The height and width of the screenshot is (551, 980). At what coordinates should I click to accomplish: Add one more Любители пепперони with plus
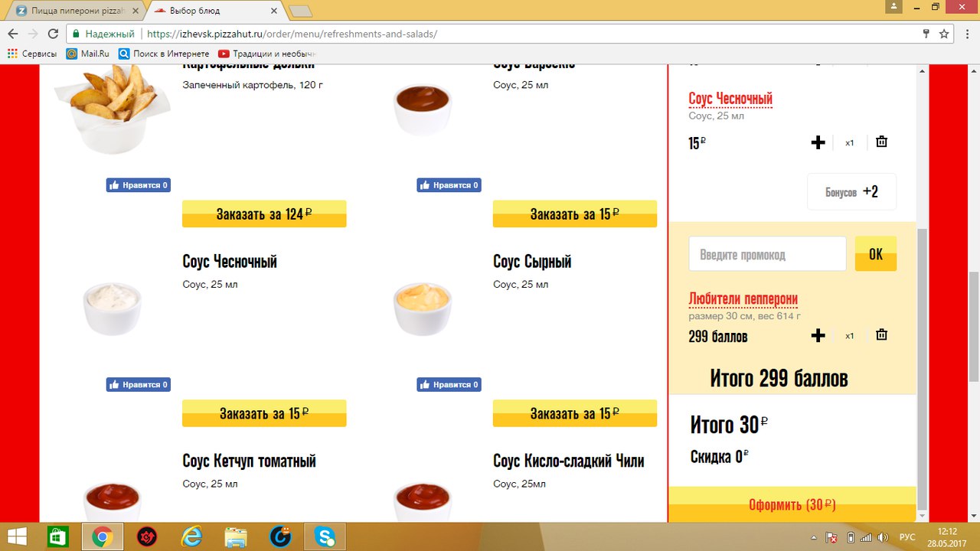818,335
